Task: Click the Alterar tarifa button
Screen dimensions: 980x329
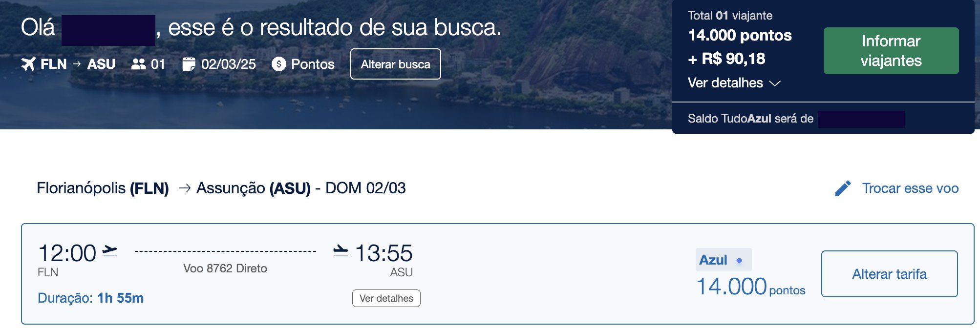Action: pos(890,274)
